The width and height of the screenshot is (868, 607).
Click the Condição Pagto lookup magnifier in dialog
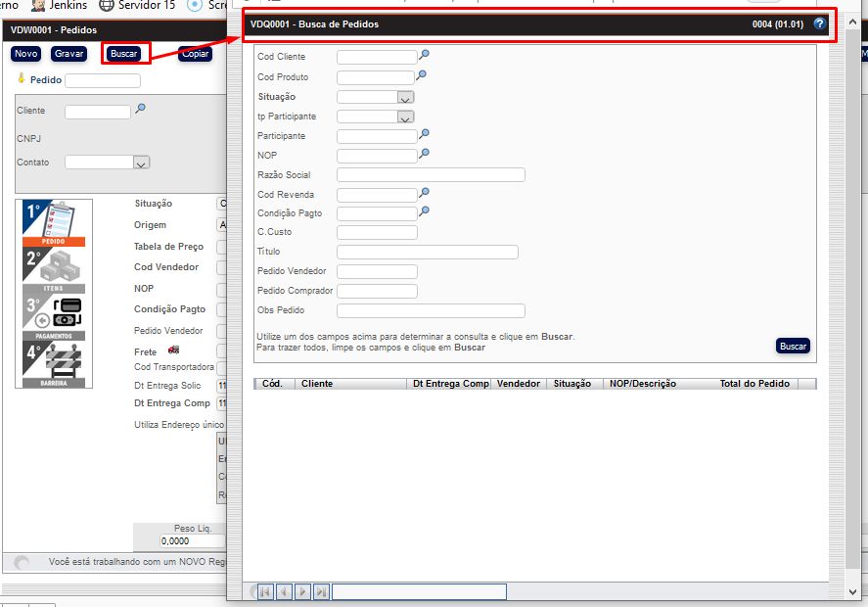(x=424, y=211)
